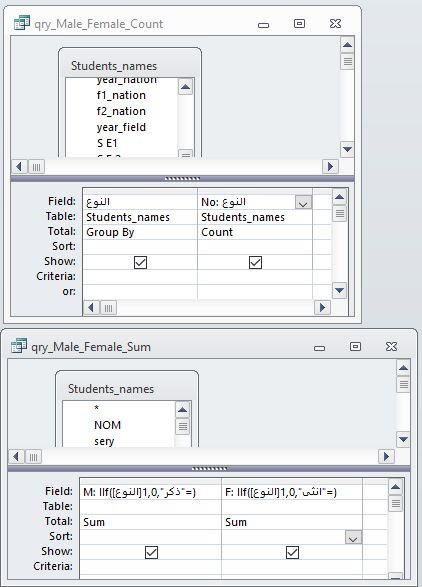Uncheck Show box for Count column
Image resolution: width=422 pixels, height=587 pixels.
tap(255, 262)
